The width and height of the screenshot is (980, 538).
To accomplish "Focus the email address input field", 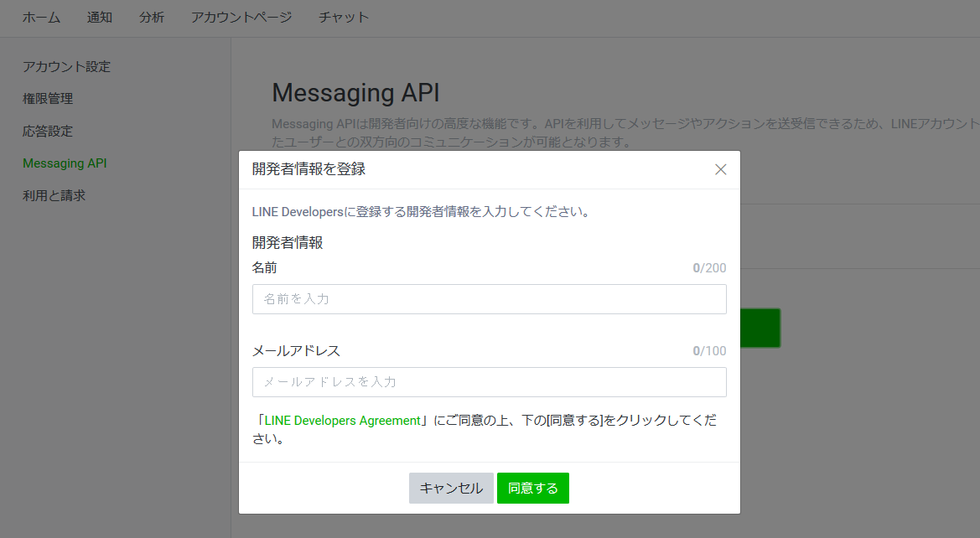I will [x=490, y=382].
